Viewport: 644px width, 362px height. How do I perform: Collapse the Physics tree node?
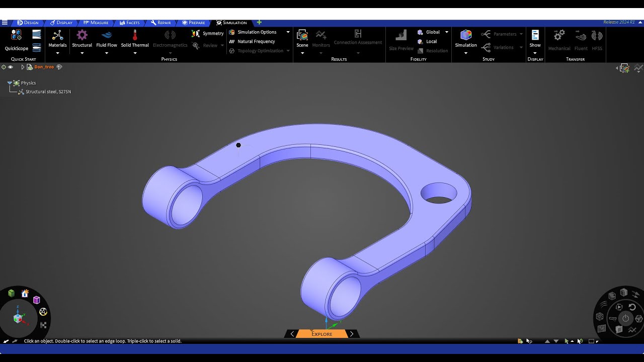tap(10, 83)
